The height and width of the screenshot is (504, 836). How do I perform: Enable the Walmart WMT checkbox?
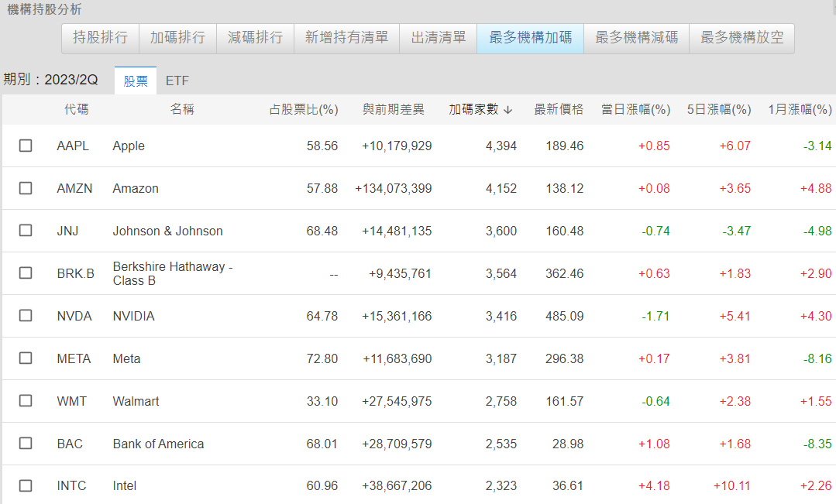point(26,401)
